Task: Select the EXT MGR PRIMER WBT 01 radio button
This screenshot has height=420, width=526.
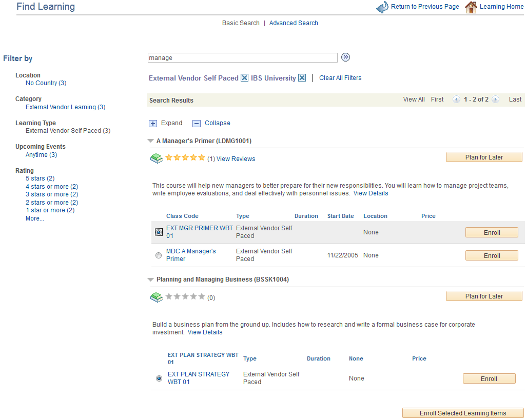Action: [158, 232]
